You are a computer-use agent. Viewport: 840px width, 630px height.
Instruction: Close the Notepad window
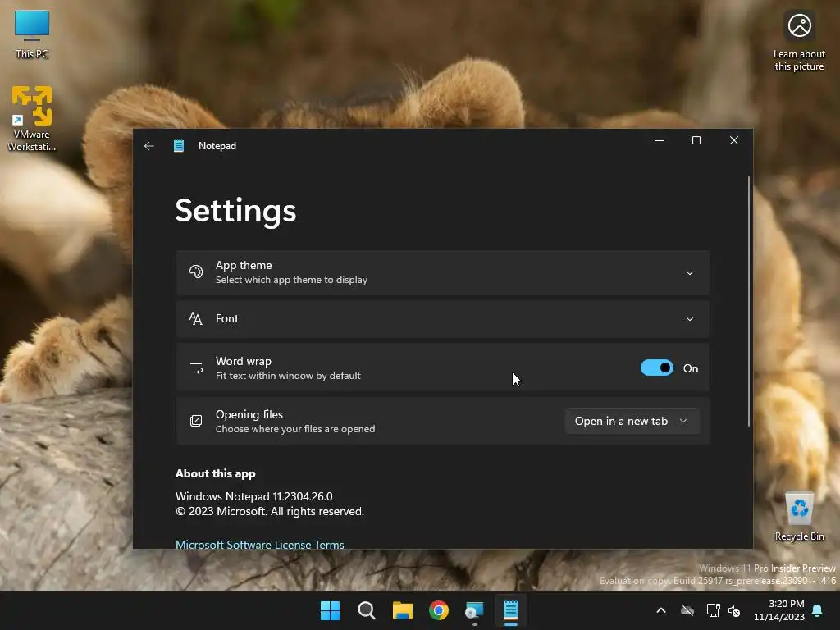point(734,140)
